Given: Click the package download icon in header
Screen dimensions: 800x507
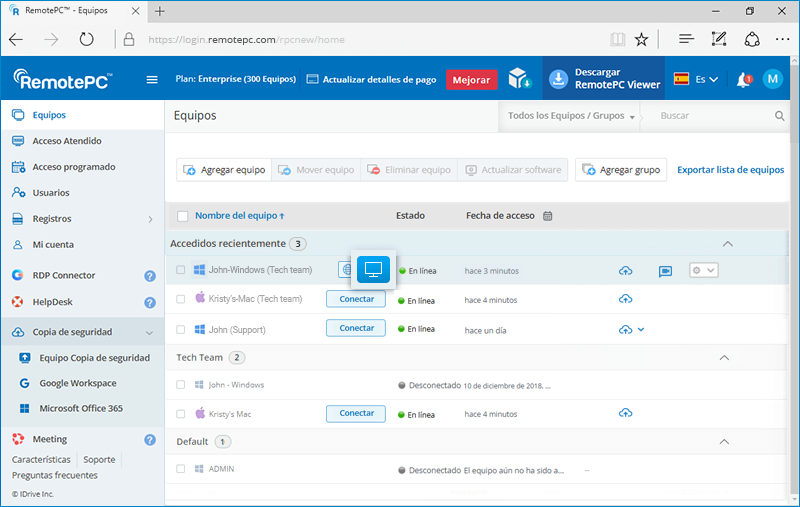Looking at the screenshot, I should 518,79.
